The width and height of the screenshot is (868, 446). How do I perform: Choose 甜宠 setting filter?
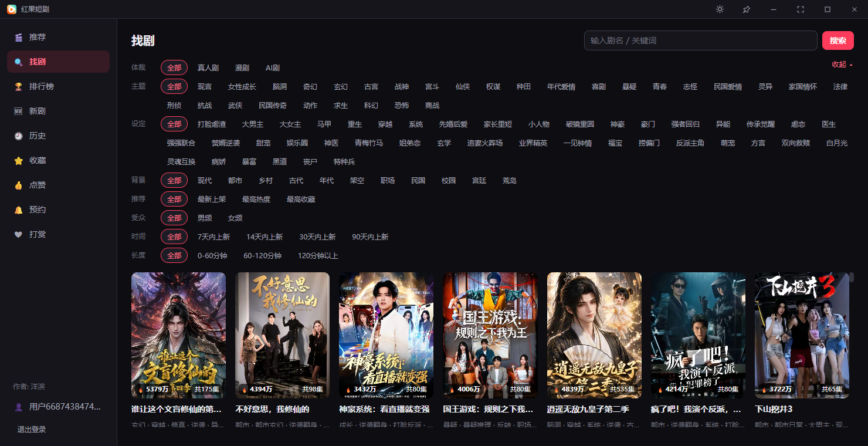[263, 143]
